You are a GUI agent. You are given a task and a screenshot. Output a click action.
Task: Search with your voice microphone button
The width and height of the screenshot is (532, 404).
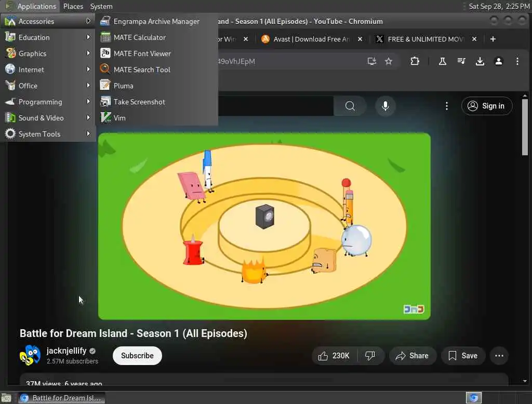pos(385,106)
